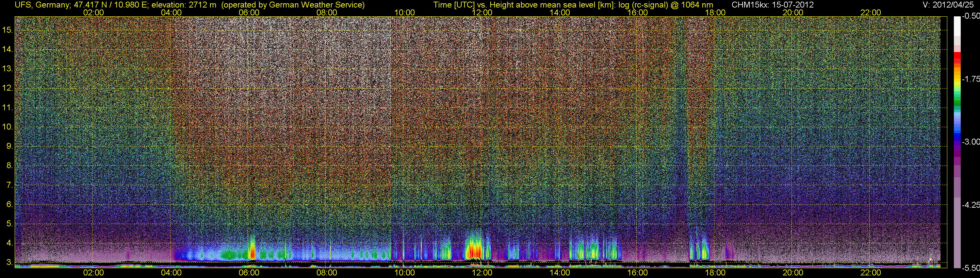Click '16:00' on the top time axis
This screenshot has width=980, height=278.
638,12
